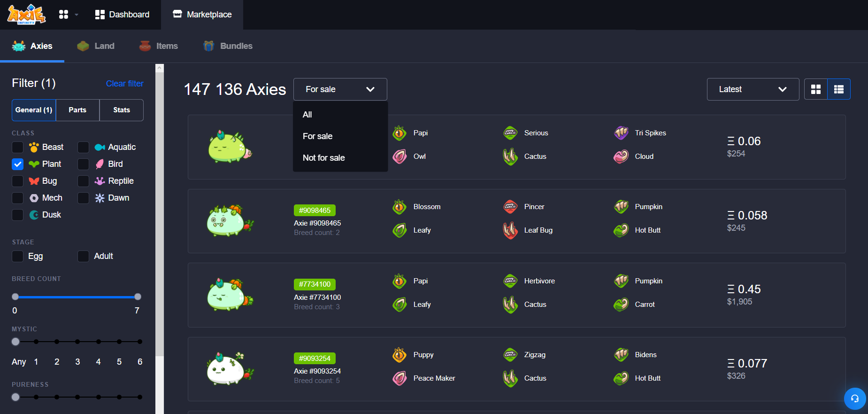Click the Tri Spikes back part icon
The width and height of the screenshot is (868, 414).
point(621,133)
